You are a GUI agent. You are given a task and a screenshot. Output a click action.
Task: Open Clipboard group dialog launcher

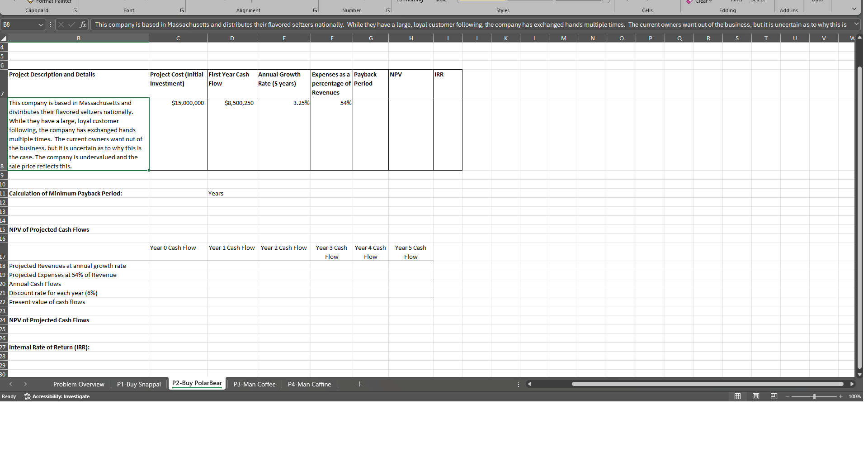pos(75,10)
